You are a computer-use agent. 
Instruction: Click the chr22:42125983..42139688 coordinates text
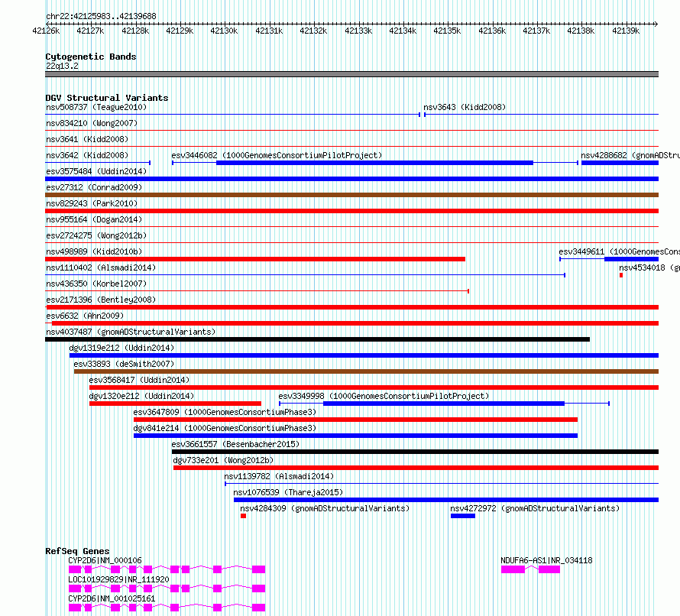coord(101,17)
